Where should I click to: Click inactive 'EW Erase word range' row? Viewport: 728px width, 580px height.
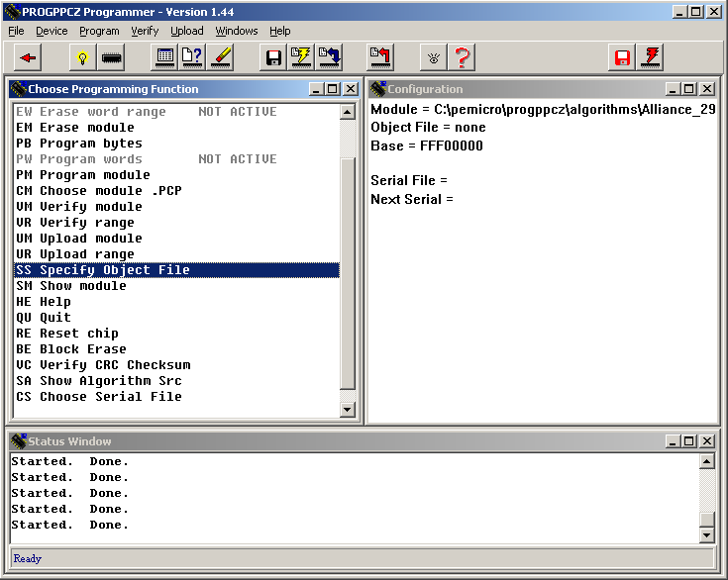point(177,112)
